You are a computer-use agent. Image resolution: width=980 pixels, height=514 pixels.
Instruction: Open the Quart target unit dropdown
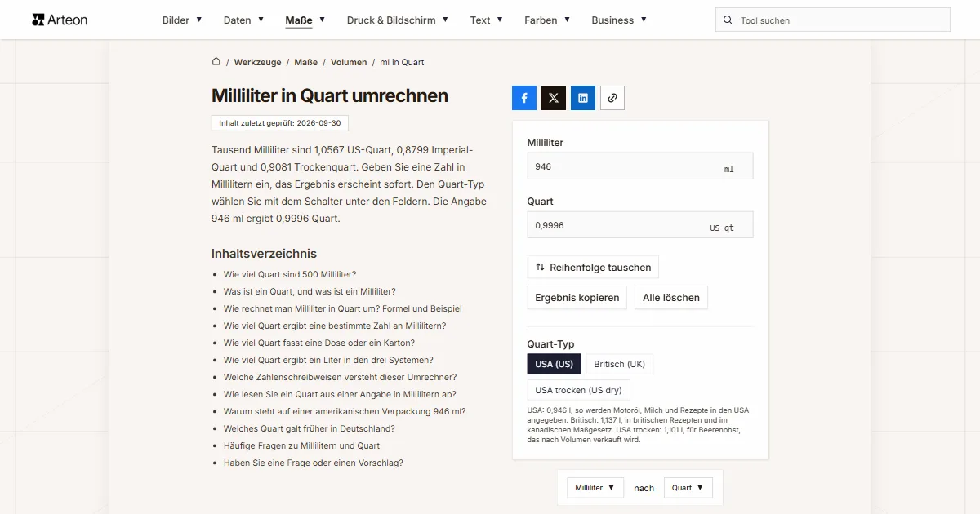click(x=688, y=488)
